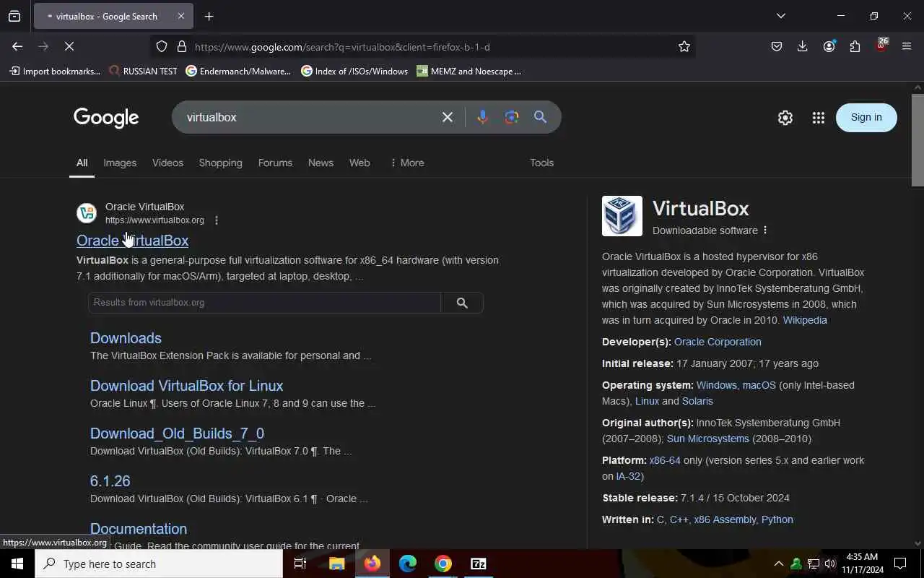Viewport: 924px width, 578px height.
Task: Switch to Forums tab
Action: [x=275, y=163]
